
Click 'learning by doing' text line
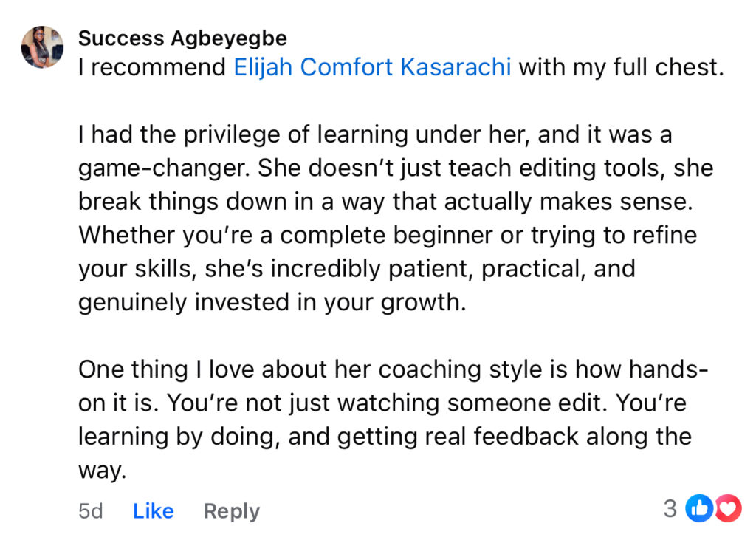(179, 437)
